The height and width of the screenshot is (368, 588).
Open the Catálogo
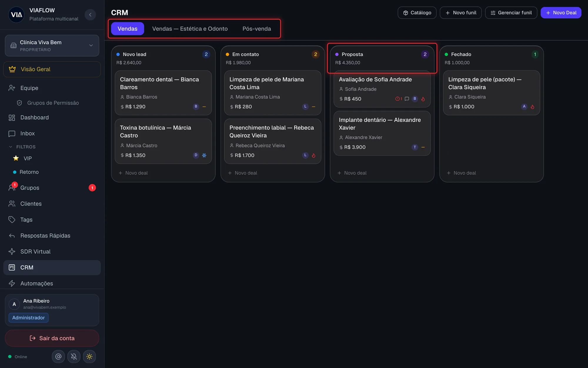click(x=417, y=13)
